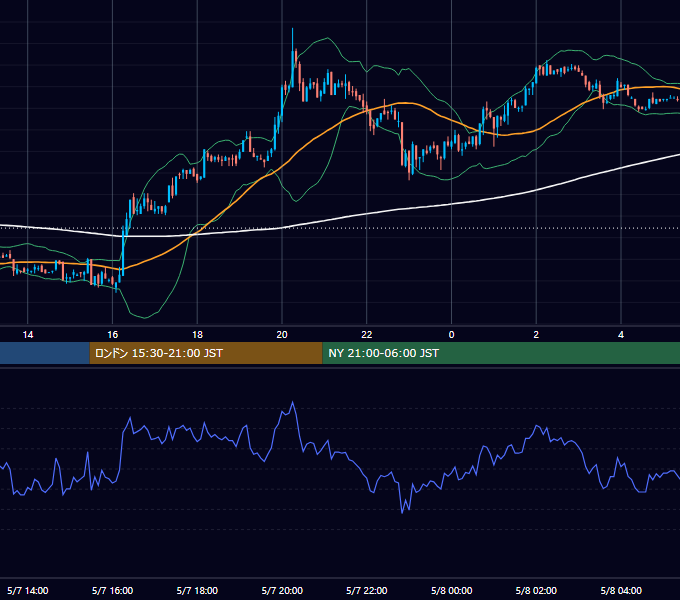Click the 14 hour axis label
680x600 pixels.
(x=28, y=335)
